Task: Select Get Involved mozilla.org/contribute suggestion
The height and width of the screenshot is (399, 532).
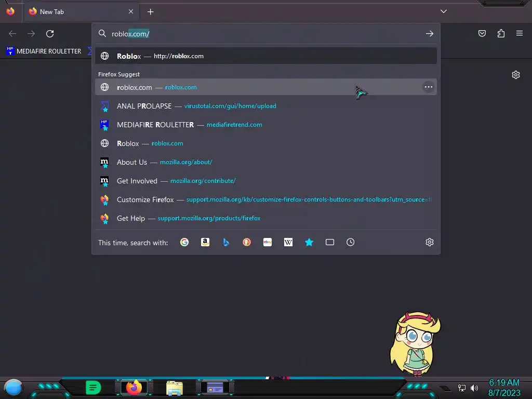Action: 266,180
